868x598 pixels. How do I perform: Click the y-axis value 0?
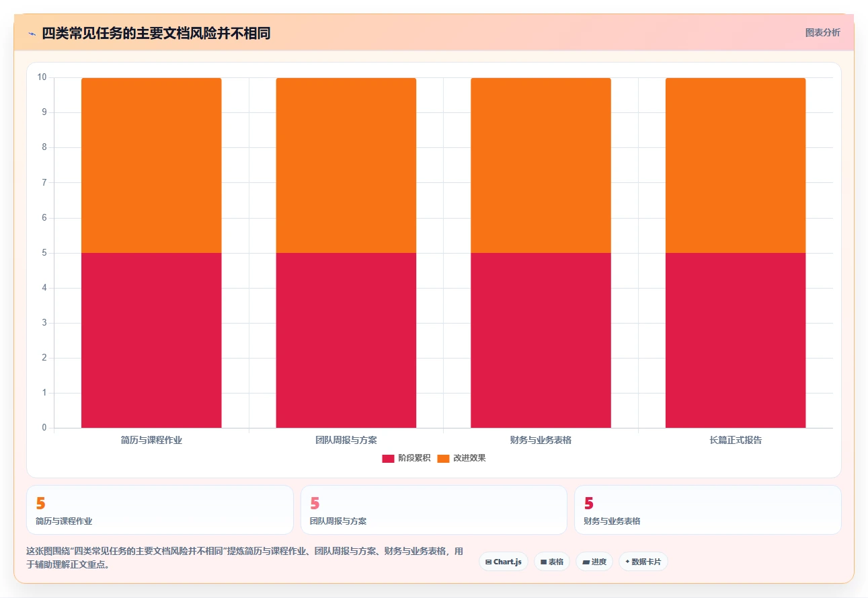44,428
